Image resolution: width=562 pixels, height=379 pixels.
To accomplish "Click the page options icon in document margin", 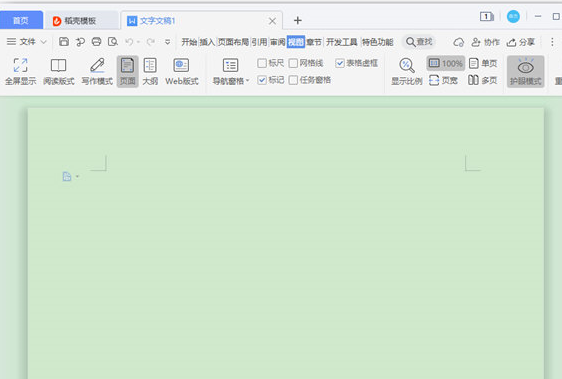I will click(67, 176).
